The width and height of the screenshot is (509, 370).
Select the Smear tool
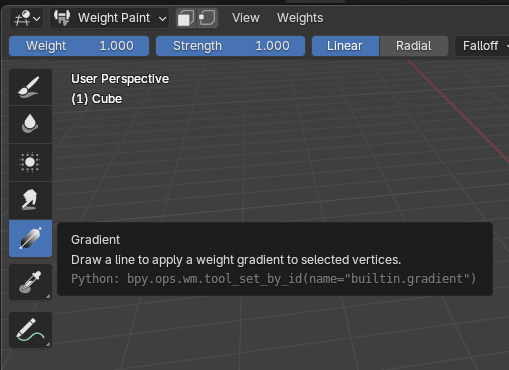coord(30,200)
